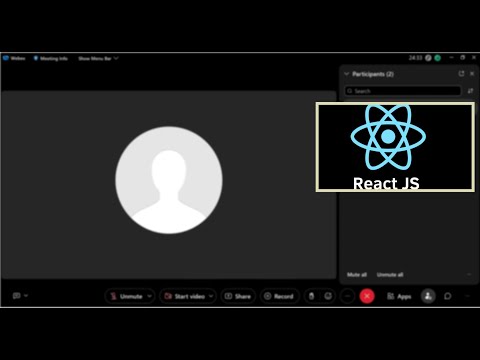The image size is (480, 360).
Task: Toggle the Participants panel icon in toolbar
Action: 428,296
